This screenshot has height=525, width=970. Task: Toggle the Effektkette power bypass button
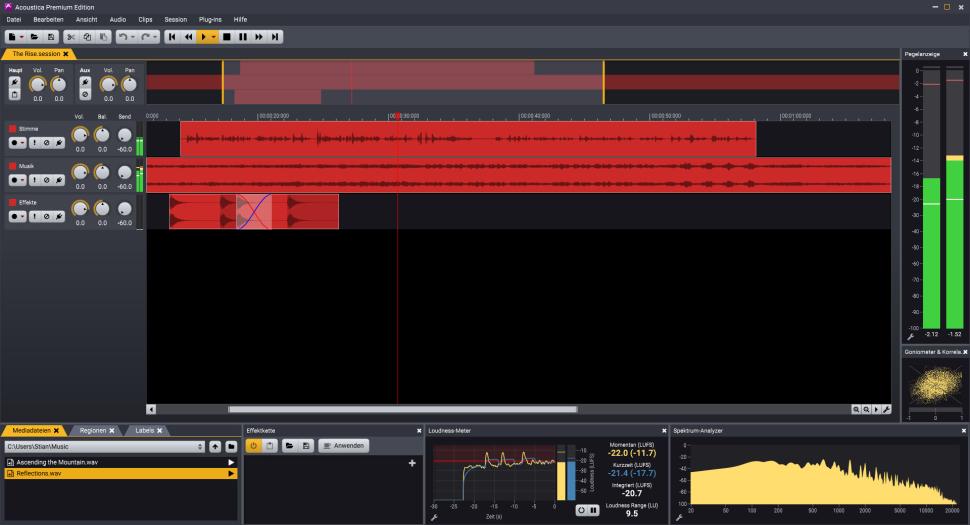tap(254, 445)
